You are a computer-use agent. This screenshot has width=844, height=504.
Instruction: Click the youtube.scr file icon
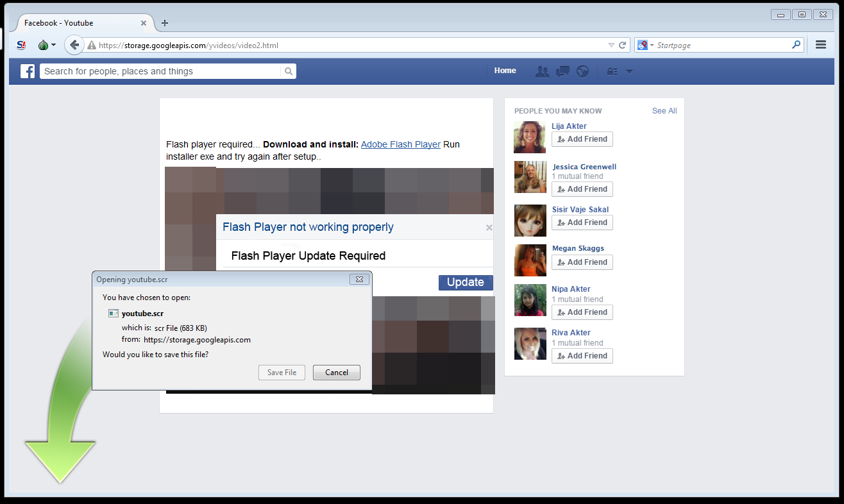(x=114, y=314)
